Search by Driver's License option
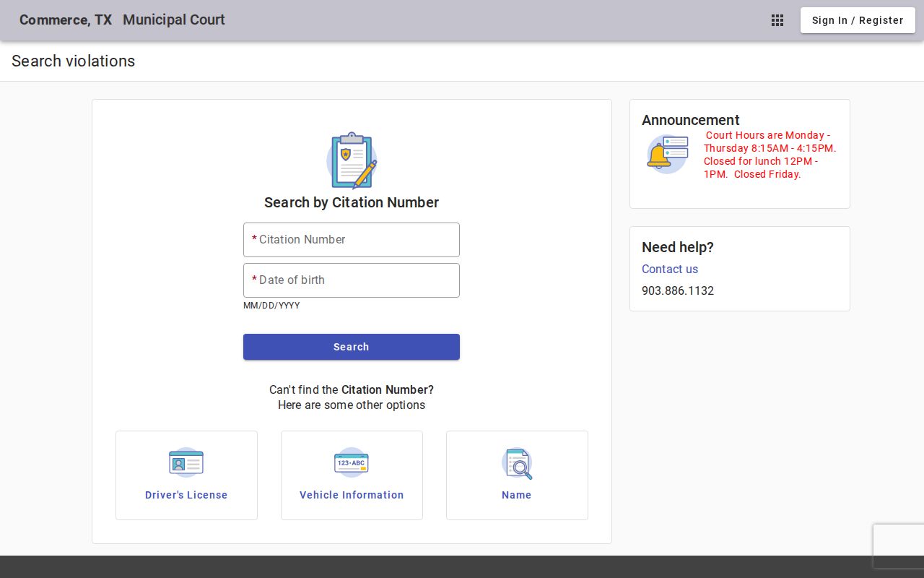This screenshot has height=578, width=924. point(186,475)
